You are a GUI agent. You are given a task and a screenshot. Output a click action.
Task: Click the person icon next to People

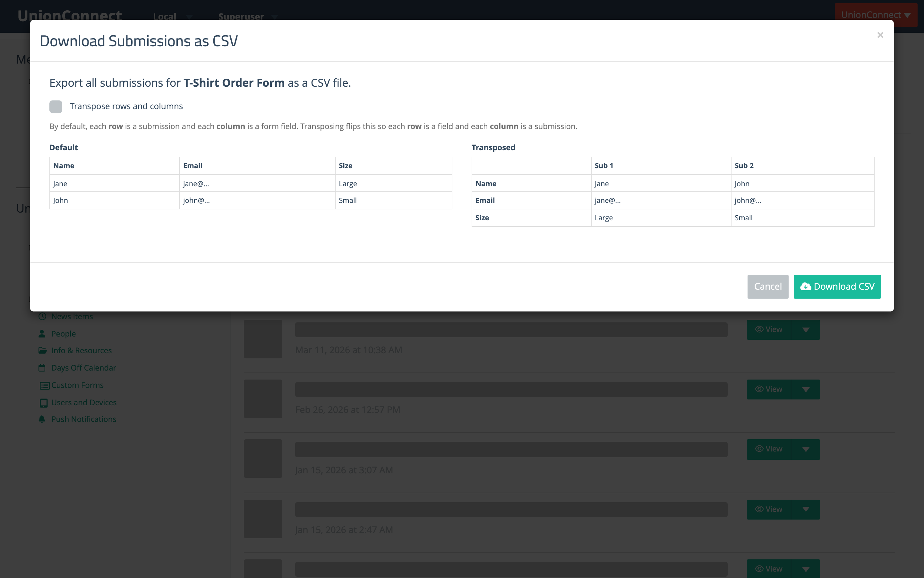tap(42, 334)
